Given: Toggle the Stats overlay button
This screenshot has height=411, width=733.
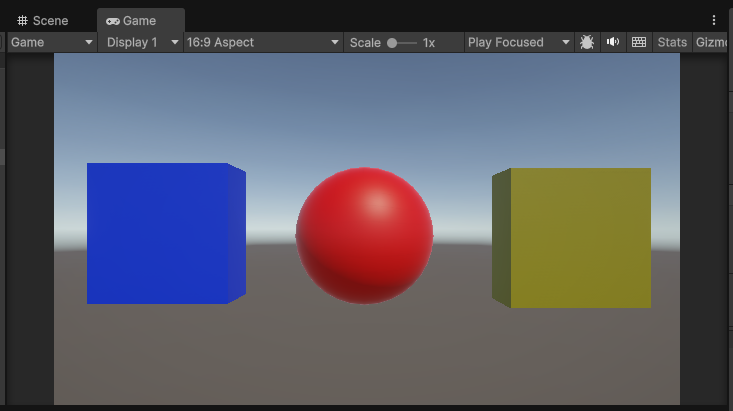Looking at the screenshot, I should click(672, 42).
